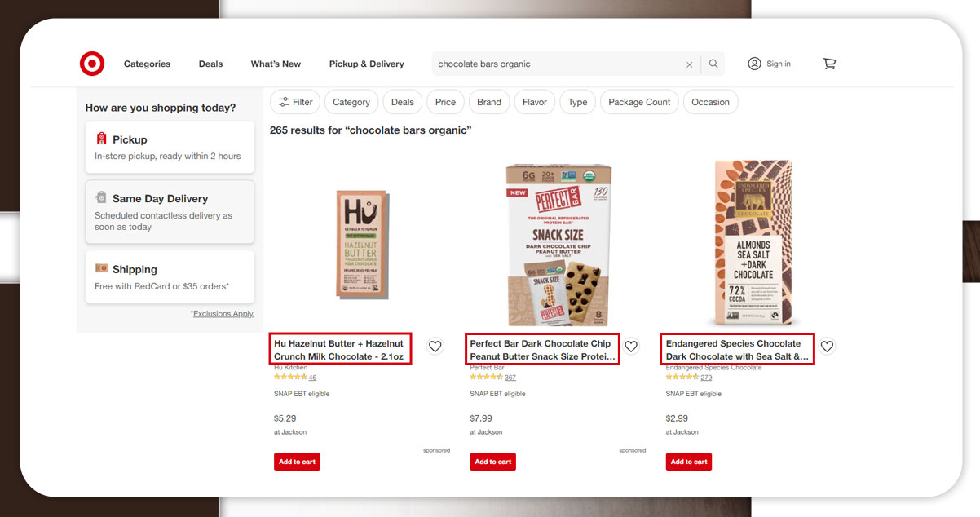Click the search magnifying glass icon

(713, 64)
